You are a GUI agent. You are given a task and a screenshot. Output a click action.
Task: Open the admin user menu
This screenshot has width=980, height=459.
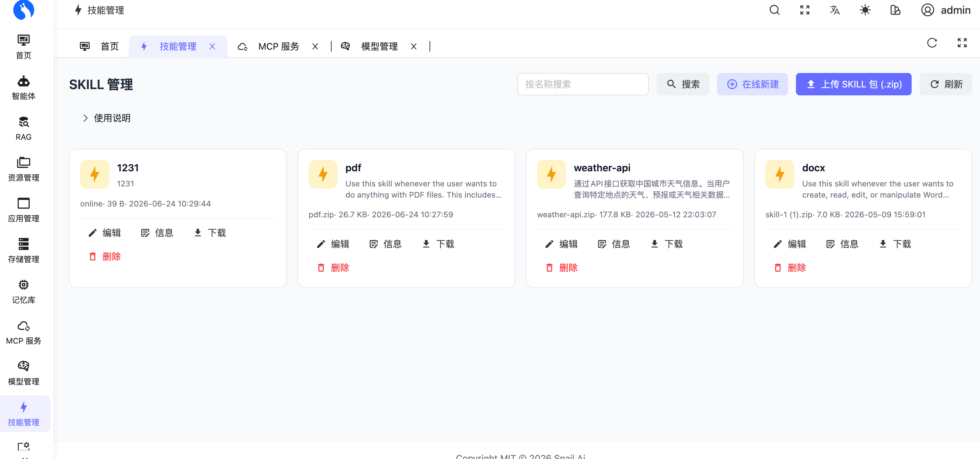coord(945,10)
